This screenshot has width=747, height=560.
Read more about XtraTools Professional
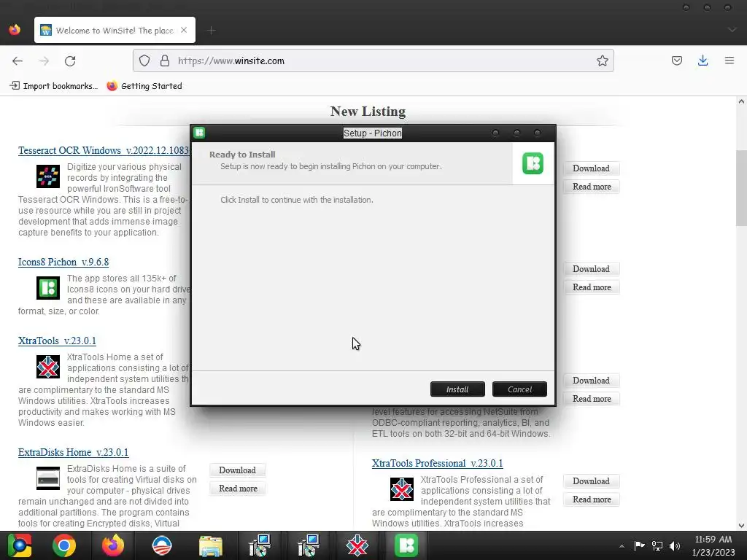pos(591,499)
